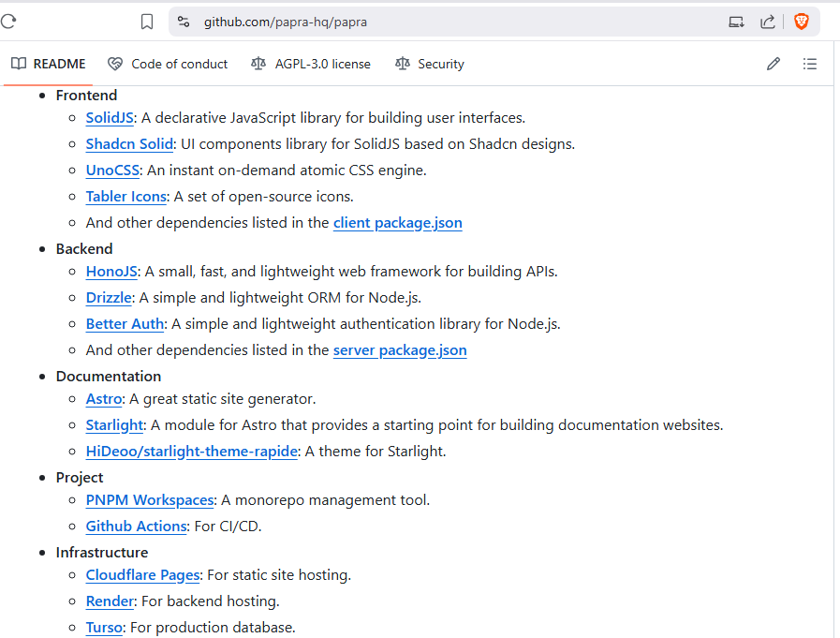Open the Github Actions link
Viewport: 840px width, 638px height.
point(136,527)
